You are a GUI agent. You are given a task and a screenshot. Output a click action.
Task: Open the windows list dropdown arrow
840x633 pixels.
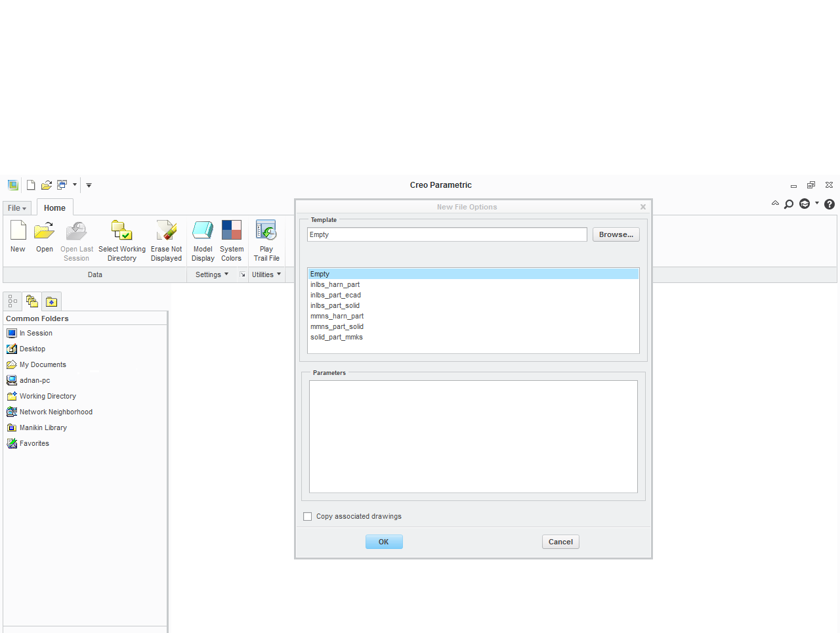click(75, 185)
